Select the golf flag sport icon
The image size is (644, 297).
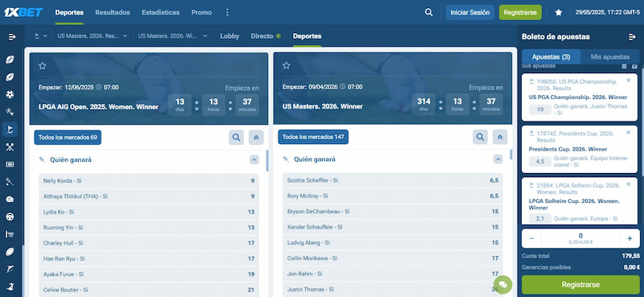click(10, 130)
